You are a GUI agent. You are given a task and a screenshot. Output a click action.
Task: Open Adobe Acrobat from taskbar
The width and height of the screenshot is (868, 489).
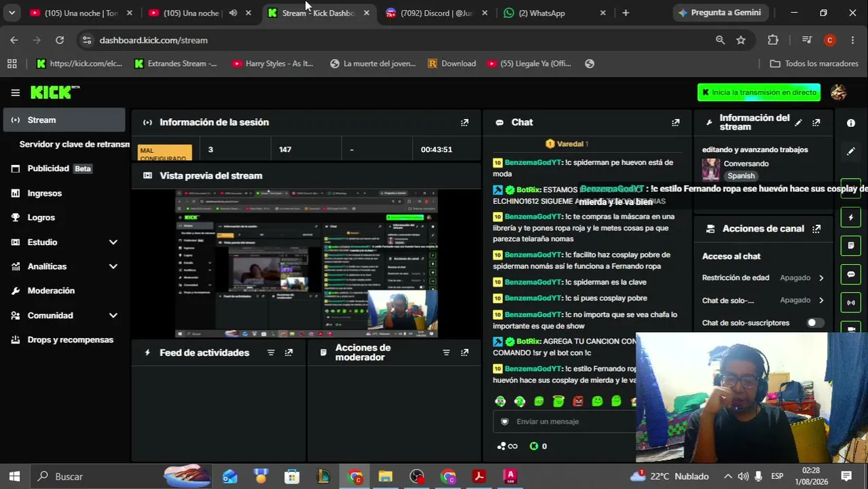coord(480,477)
